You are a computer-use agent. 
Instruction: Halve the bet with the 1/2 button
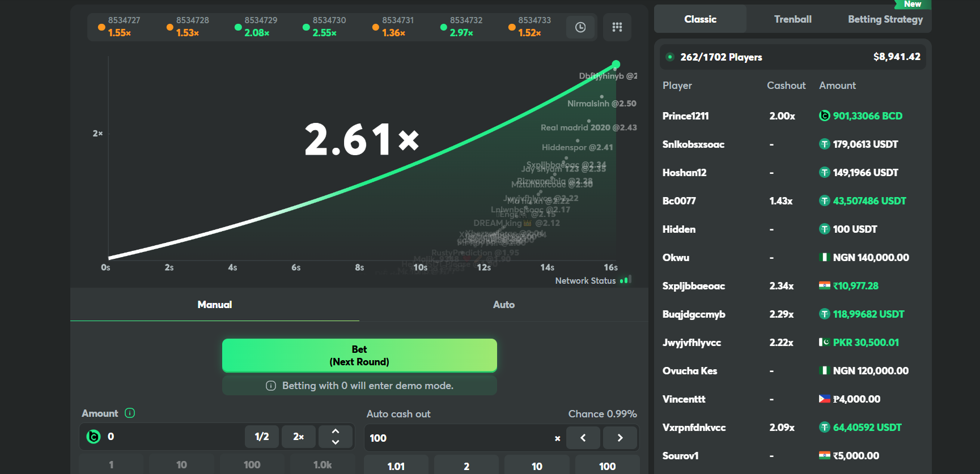262,437
